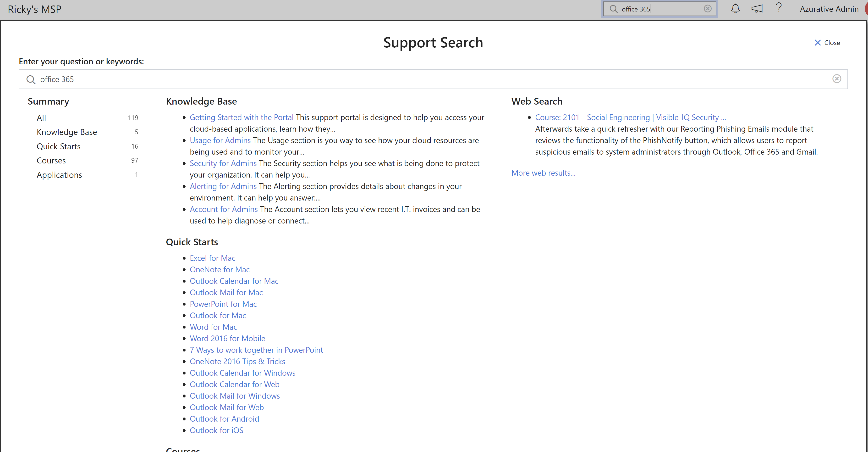Click the magnifier icon in header search
This screenshot has height=452, width=868.
(614, 9)
